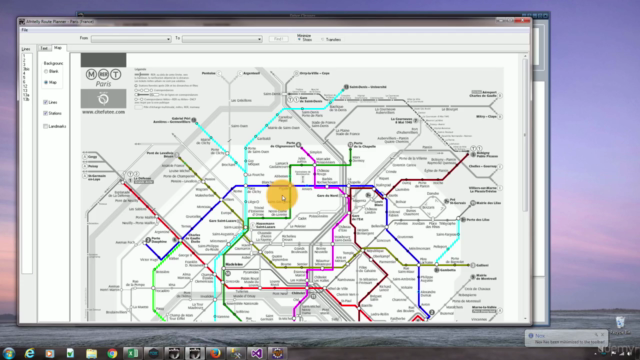Open File Explorer folder icon in the taskbar
The height and width of the screenshot is (360, 640).
point(91,353)
